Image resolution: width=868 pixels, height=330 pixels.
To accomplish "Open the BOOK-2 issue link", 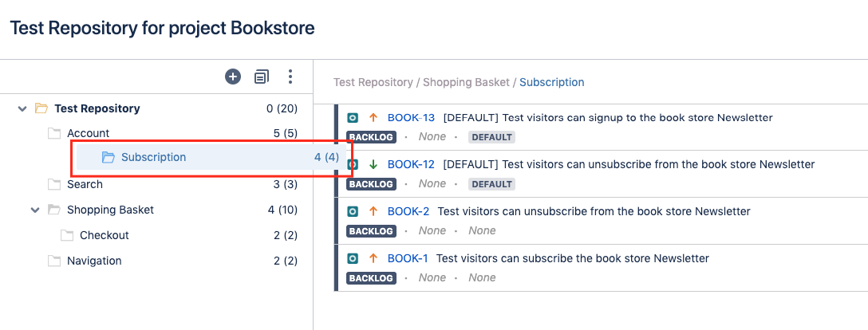I will (408, 211).
